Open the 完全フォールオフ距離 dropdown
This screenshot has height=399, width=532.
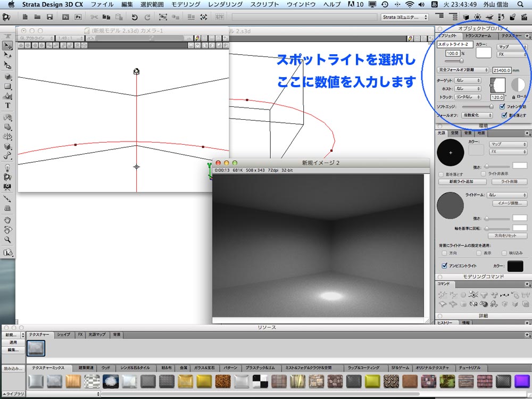pos(463,70)
